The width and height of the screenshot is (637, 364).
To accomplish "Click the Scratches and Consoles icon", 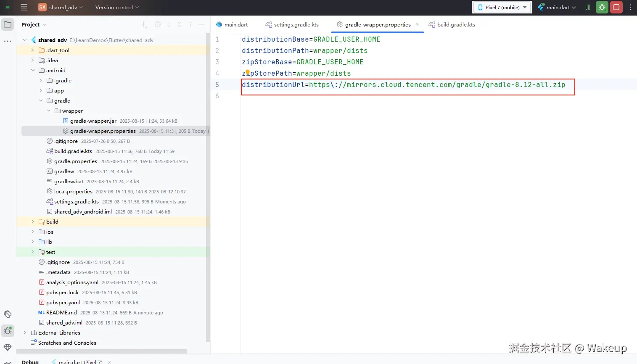I will point(34,343).
